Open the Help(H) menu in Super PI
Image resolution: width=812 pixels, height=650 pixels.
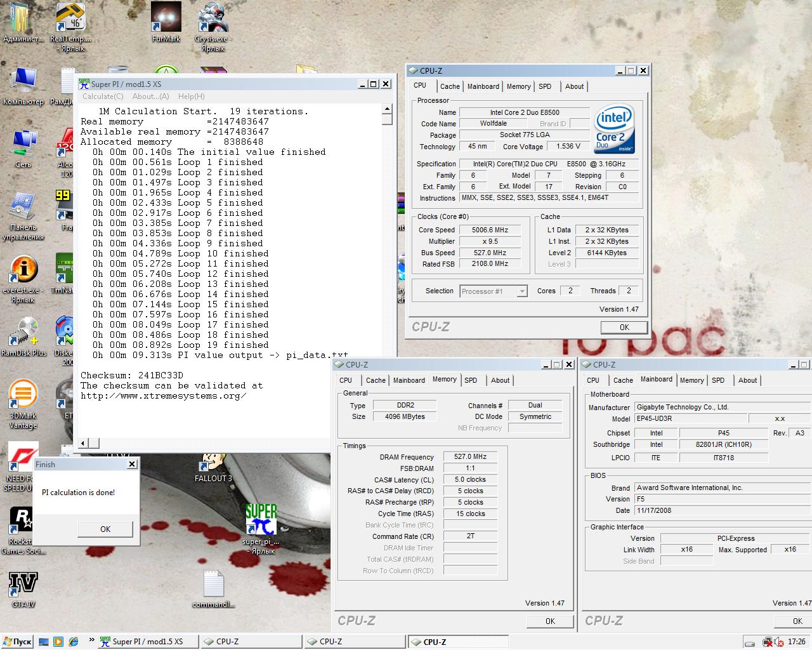click(191, 96)
